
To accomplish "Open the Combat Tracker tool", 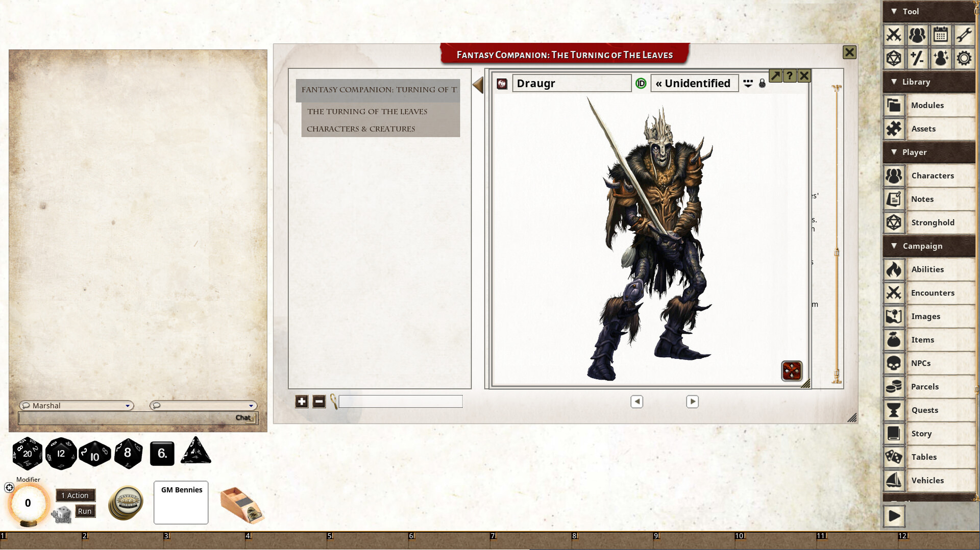I will 894,35.
